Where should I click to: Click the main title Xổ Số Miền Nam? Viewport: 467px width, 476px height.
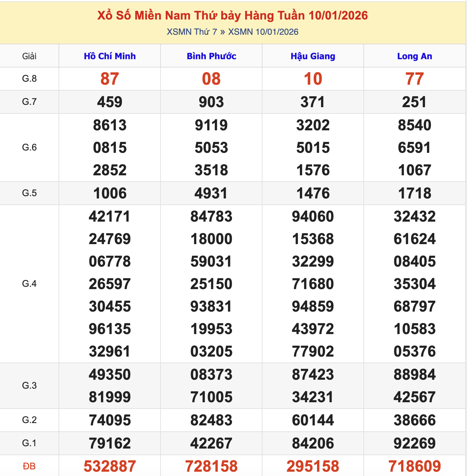point(233,15)
